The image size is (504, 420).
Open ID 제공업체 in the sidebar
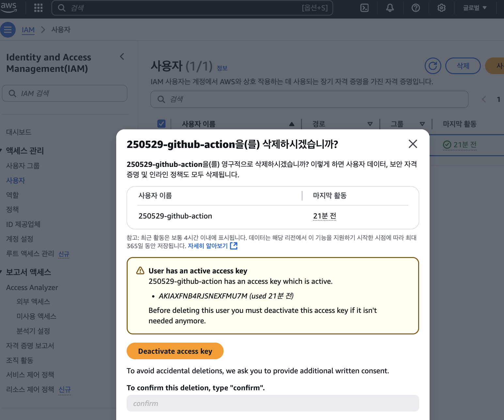tap(23, 224)
